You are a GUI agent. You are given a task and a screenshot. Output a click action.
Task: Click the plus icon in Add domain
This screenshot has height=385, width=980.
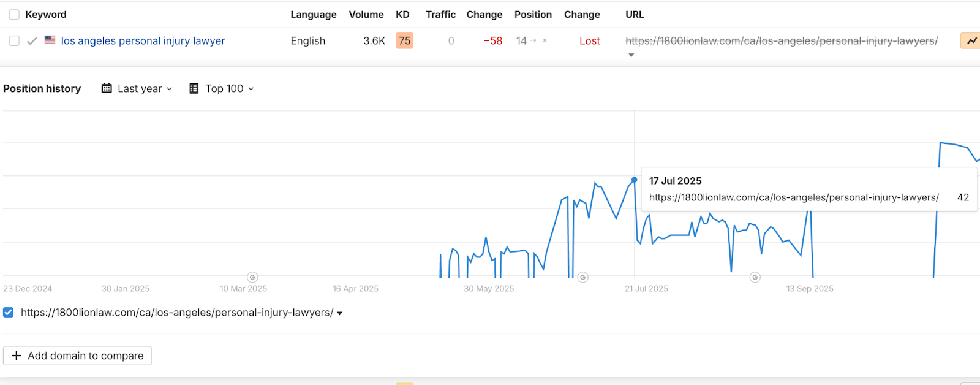[17, 356]
